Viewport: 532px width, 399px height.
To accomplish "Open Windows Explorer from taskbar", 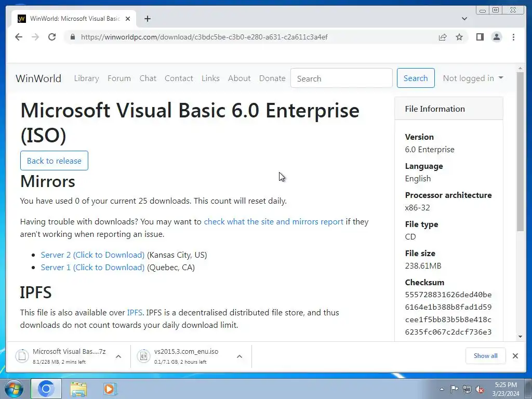I will click(x=78, y=389).
